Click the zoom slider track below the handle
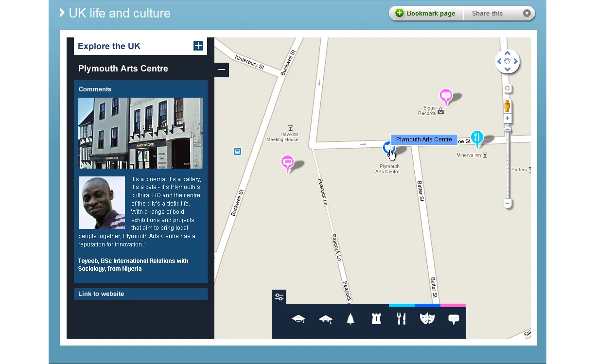595x364 pixels. (x=507, y=165)
